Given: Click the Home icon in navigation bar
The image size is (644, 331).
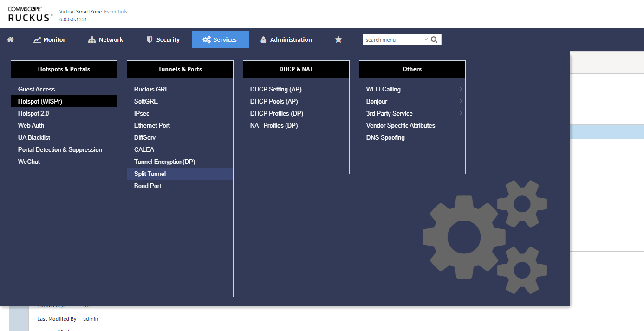Looking at the screenshot, I should click(x=10, y=39).
